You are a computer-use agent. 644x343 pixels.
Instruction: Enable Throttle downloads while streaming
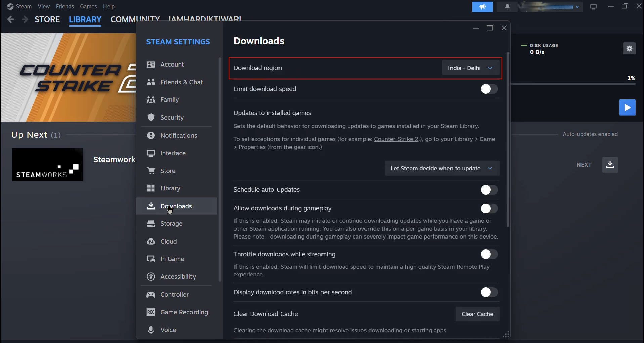pyautogui.click(x=488, y=254)
